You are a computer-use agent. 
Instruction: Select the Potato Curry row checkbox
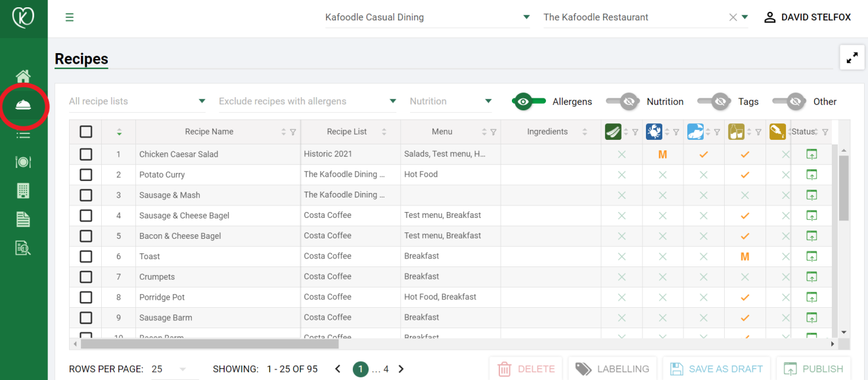(86, 175)
